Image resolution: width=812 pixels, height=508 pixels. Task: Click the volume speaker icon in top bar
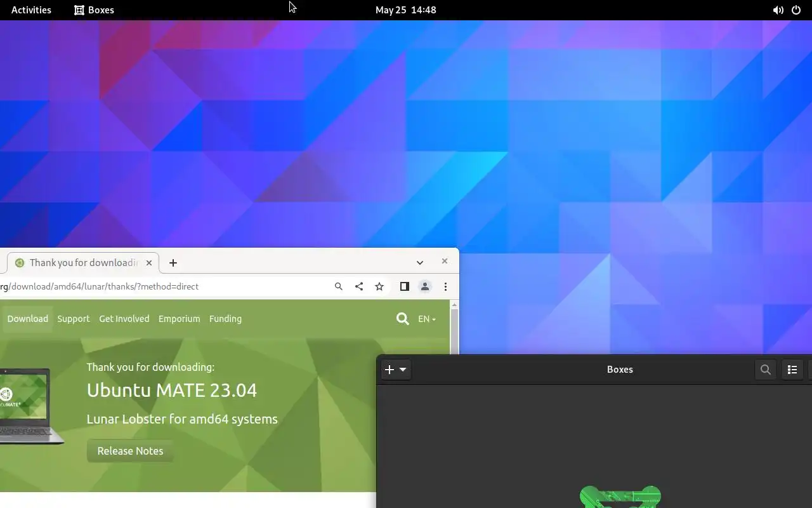coord(778,10)
